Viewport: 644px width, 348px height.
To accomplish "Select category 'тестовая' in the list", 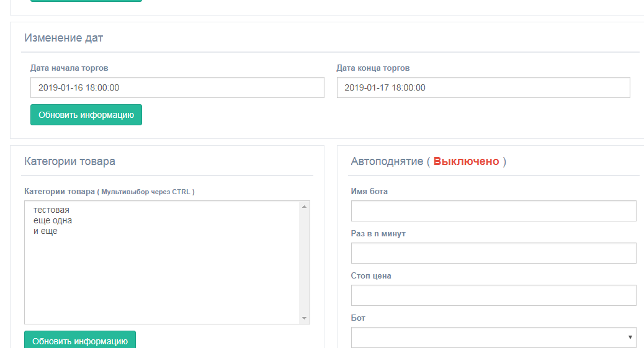I will pyautogui.click(x=51, y=210).
